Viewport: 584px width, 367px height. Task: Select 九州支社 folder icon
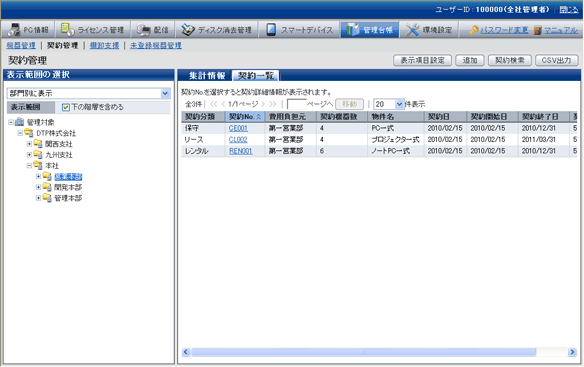38,155
